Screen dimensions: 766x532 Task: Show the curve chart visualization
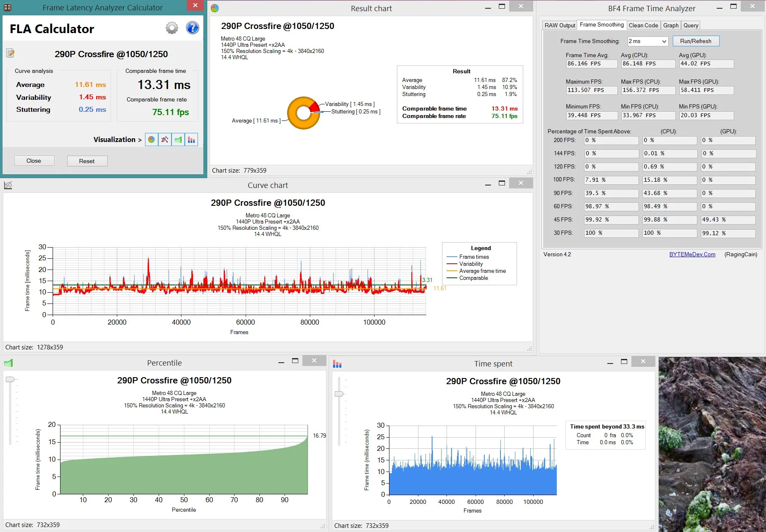click(165, 140)
